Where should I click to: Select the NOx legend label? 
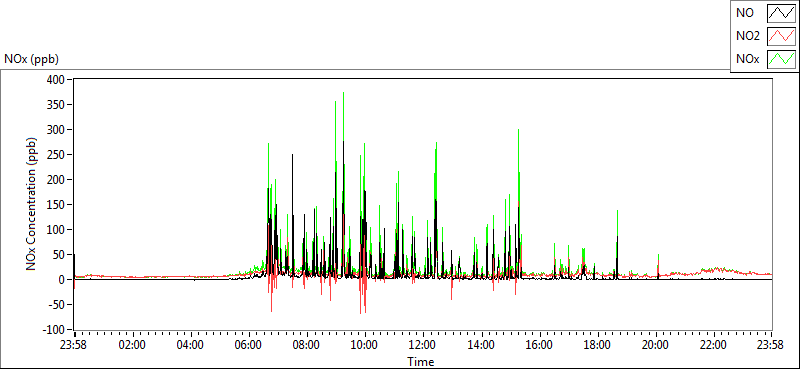pyautogui.click(x=747, y=60)
